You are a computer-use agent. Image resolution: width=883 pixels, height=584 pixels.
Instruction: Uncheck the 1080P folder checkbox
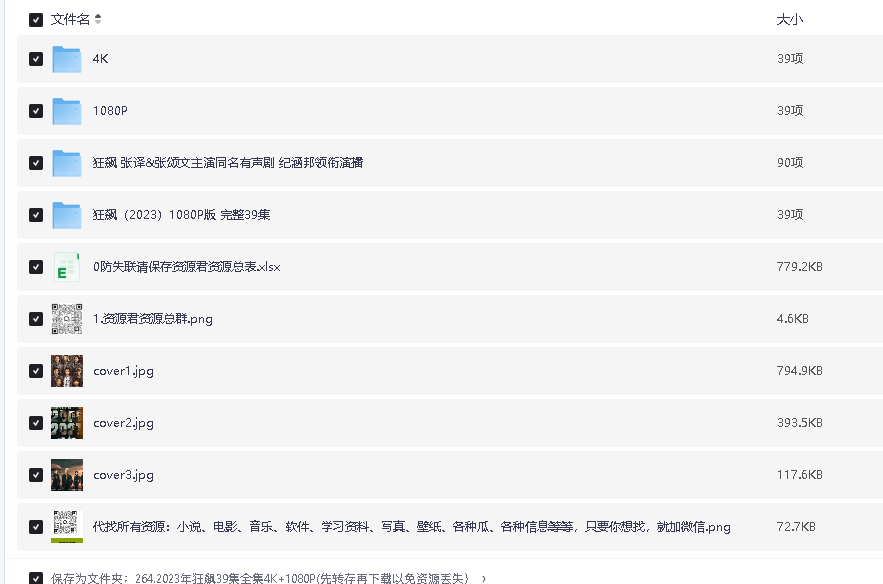35,111
